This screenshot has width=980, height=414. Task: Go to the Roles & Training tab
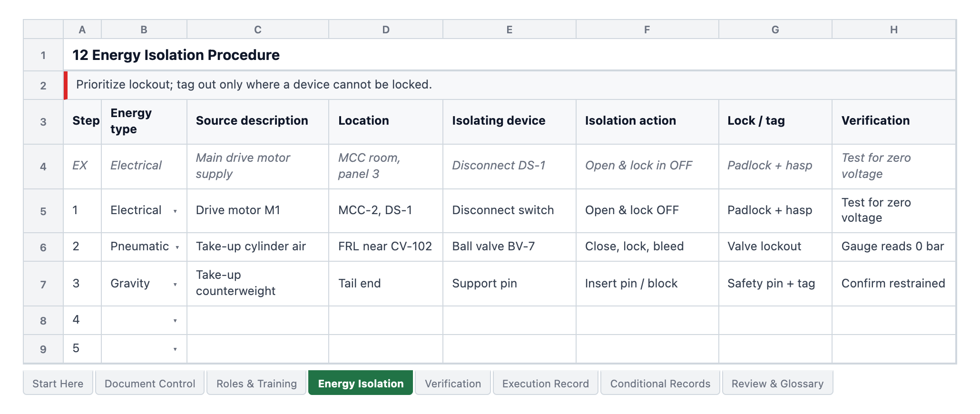tap(256, 383)
